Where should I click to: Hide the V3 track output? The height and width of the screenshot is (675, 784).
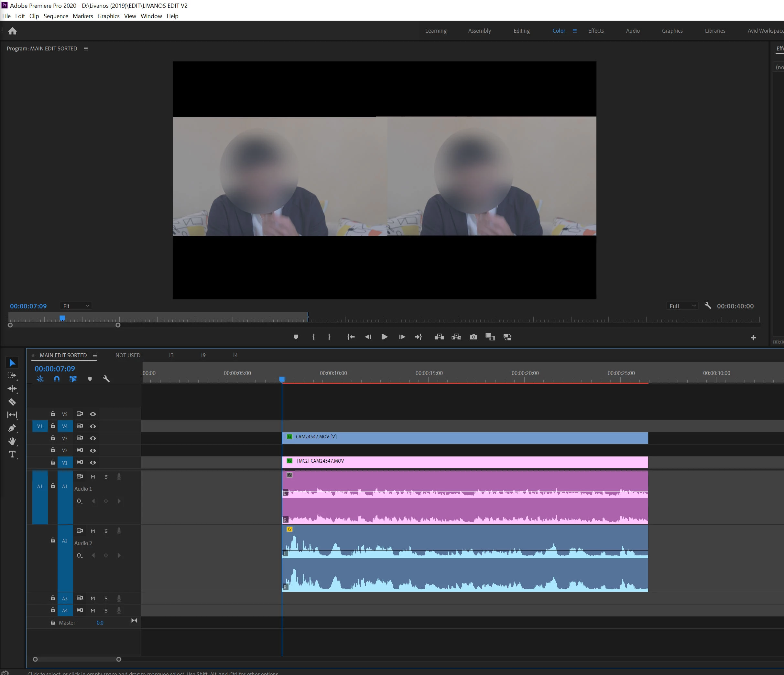pos(93,438)
